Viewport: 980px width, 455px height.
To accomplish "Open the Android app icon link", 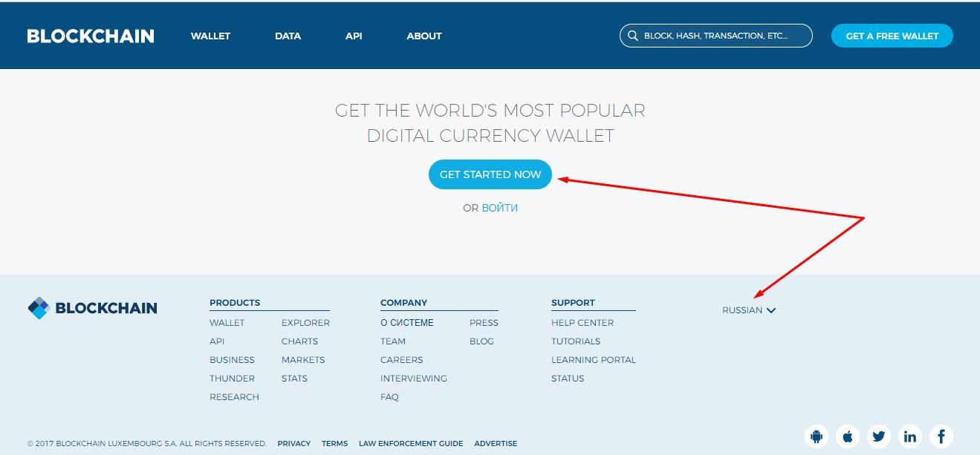I will click(817, 436).
